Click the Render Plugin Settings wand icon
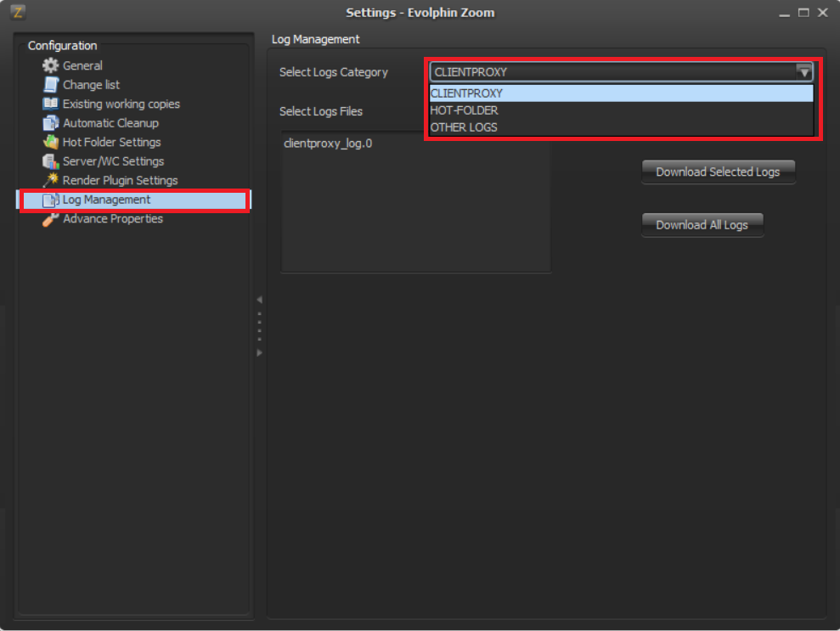The height and width of the screenshot is (631, 840). pyautogui.click(x=50, y=180)
